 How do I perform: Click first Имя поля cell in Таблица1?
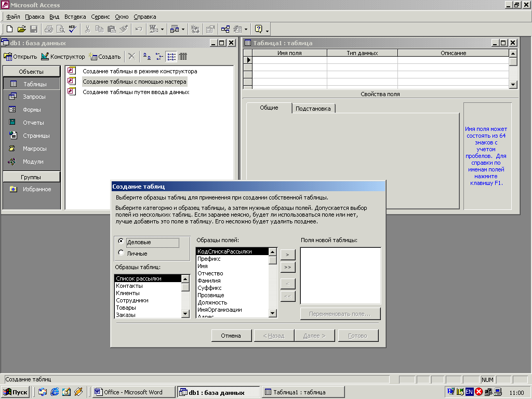point(289,60)
